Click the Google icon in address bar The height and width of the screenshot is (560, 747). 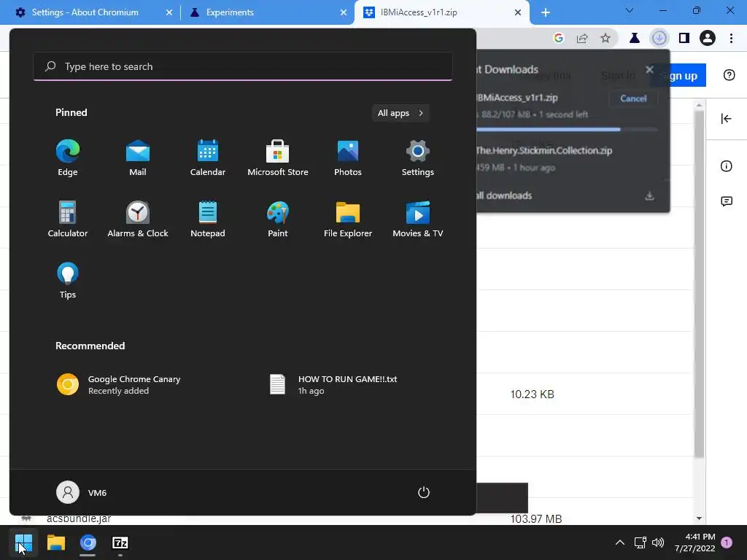click(559, 38)
